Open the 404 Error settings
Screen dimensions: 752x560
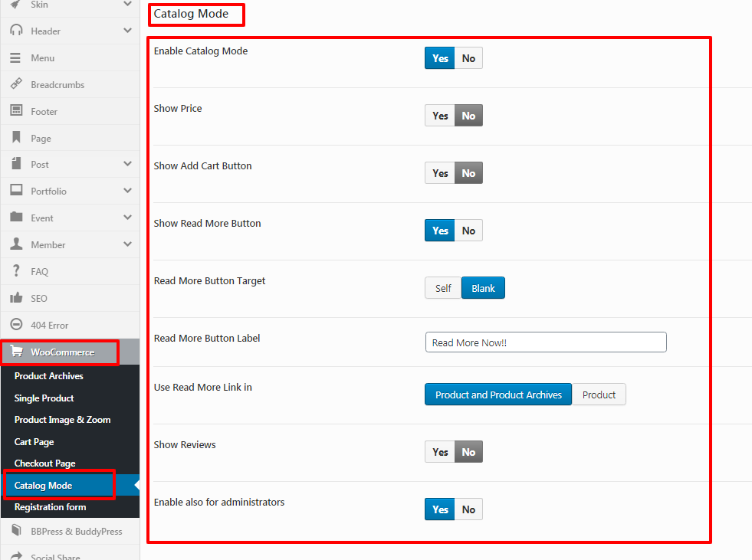tap(70, 325)
